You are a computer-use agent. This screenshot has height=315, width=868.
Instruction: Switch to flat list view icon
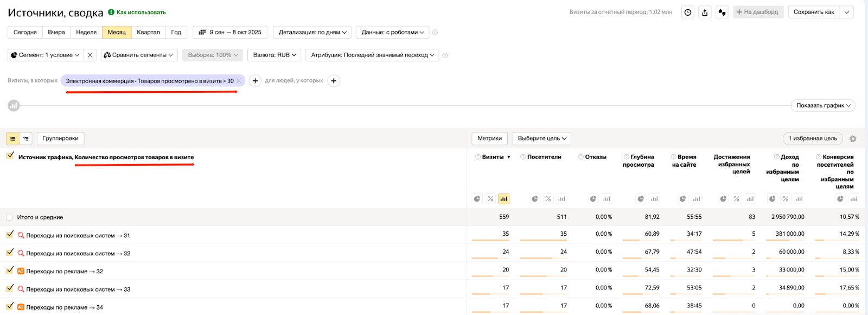click(12, 138)
